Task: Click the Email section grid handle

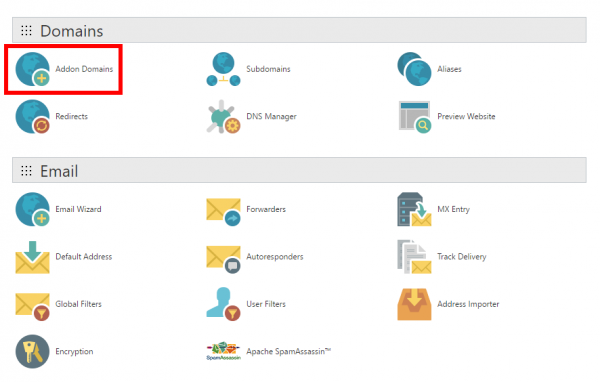Action: coord(26,170)
